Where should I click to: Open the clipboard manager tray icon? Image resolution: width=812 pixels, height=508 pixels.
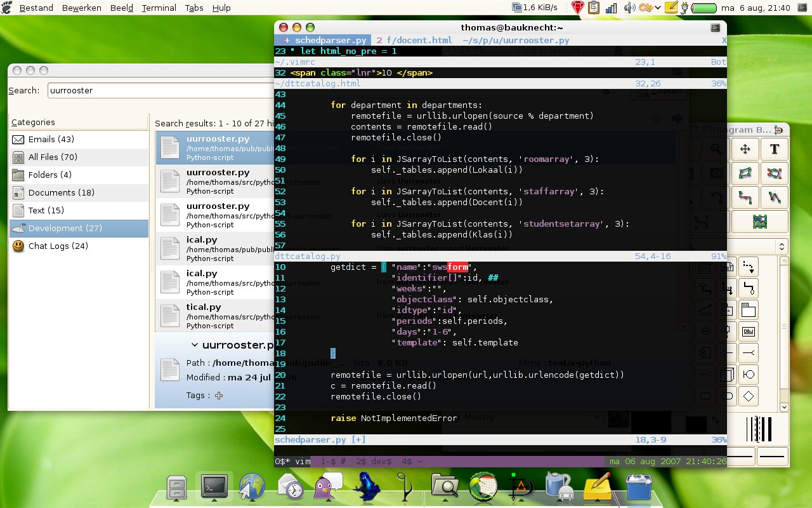pos(594,8)
